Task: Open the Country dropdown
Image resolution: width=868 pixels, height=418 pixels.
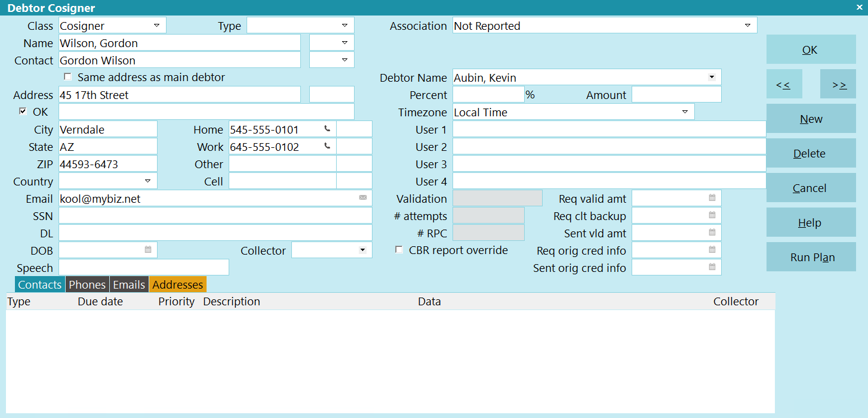Action: pyautogui.click(x=147, y=181)
